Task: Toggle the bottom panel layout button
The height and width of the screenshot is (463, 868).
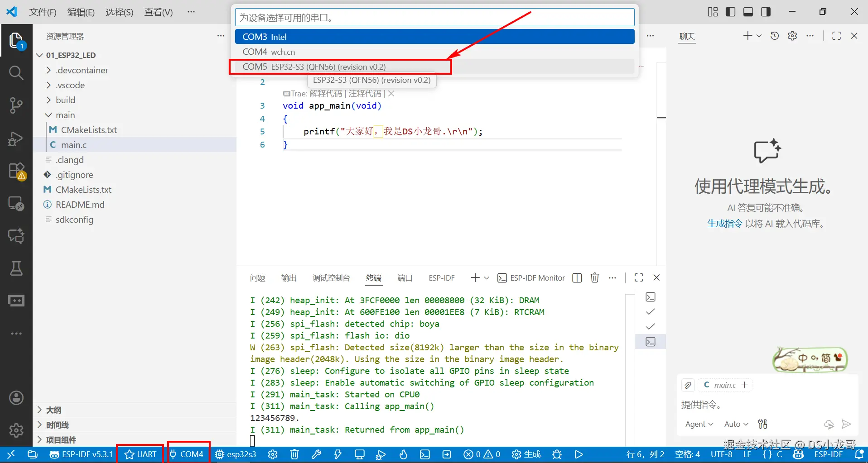Action: [748, 12]
